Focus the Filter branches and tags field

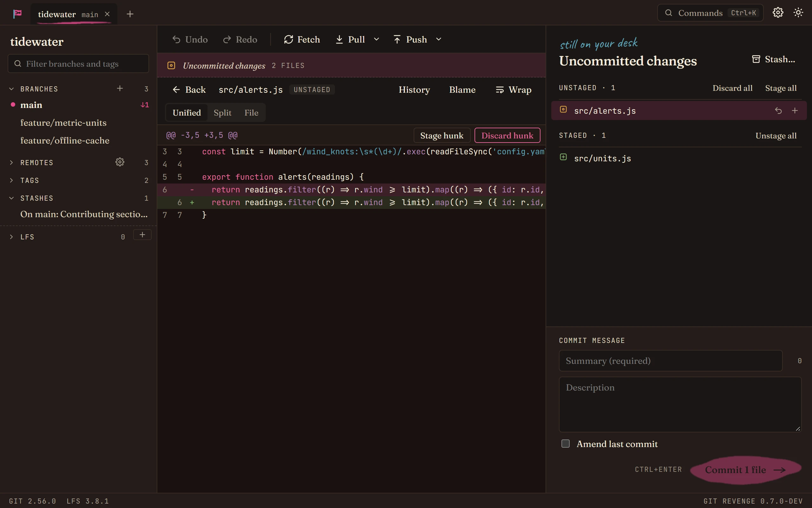[78, 63]
